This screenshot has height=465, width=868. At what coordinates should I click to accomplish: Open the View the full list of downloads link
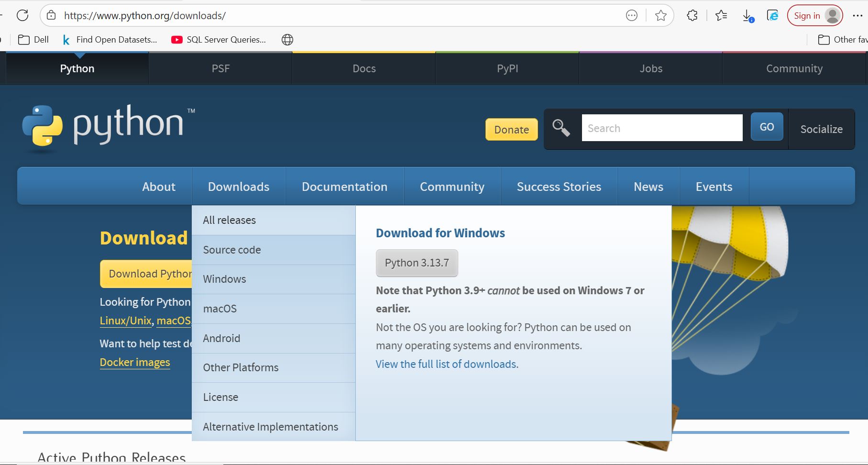coord(446,365)
